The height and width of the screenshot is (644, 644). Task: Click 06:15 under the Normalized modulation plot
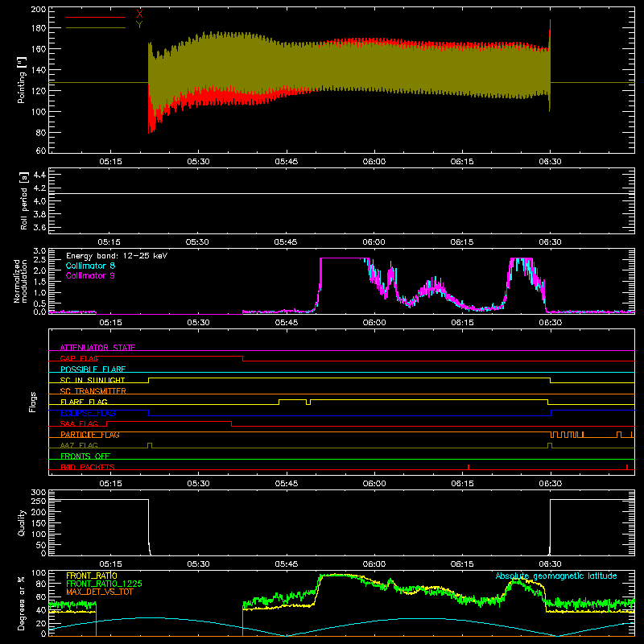462,323
